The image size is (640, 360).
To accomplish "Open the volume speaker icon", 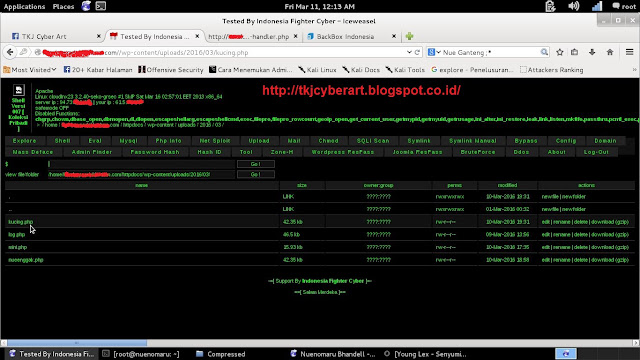I will point(573,6).
